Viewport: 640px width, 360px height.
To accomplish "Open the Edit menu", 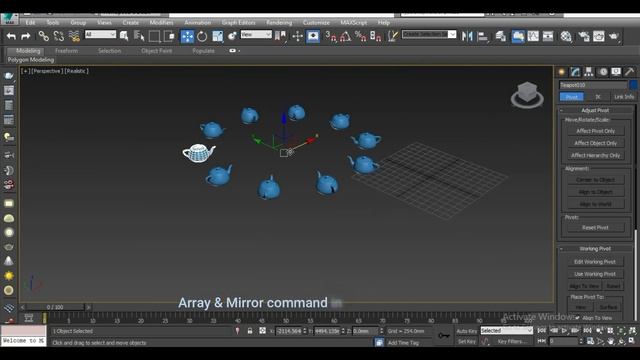I will click(x=30, y=22).
